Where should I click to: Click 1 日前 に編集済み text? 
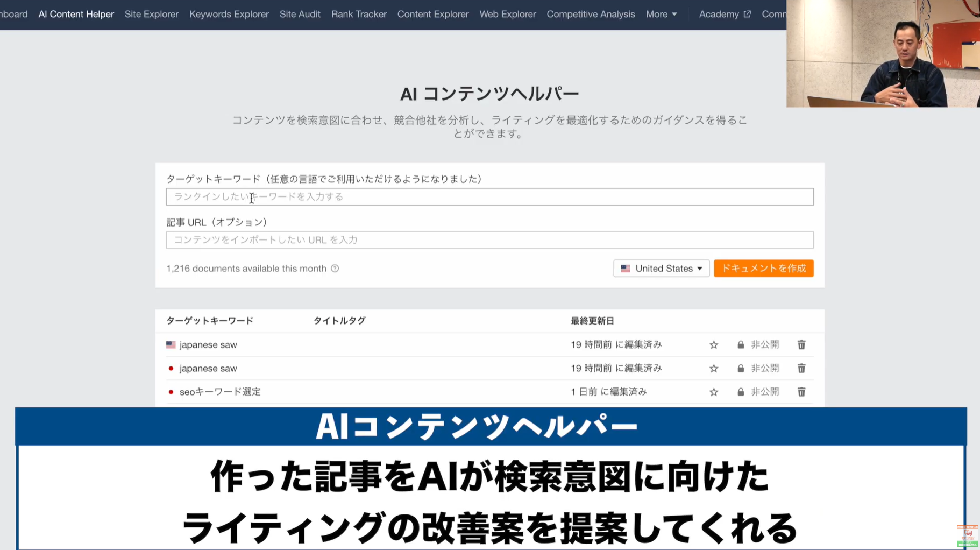point(609,392)
